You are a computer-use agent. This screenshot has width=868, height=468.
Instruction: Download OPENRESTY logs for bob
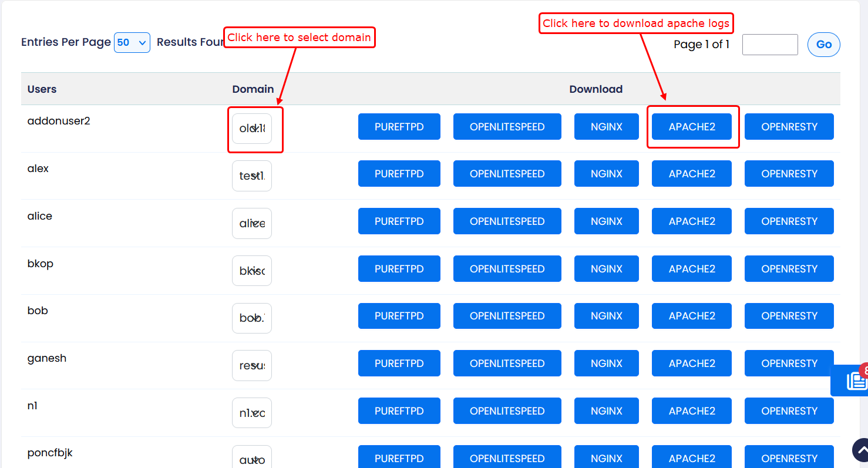click(x=789, y=316)
